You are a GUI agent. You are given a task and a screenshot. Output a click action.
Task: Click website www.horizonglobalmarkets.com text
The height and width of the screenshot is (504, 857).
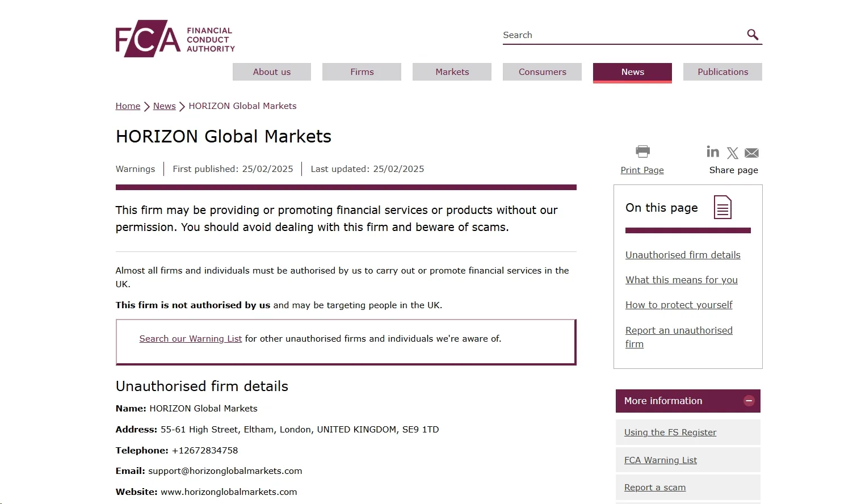coord(229,492)
